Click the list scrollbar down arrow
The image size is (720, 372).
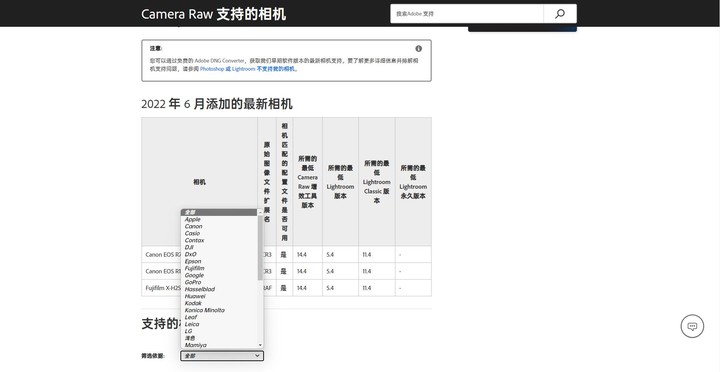click(x=260, y=345)
